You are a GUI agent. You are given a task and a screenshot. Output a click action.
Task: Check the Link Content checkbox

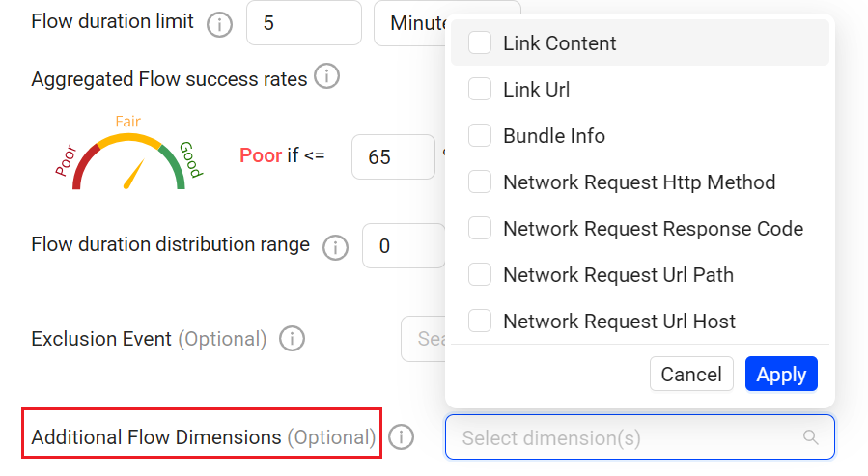(x=480, y=43)
